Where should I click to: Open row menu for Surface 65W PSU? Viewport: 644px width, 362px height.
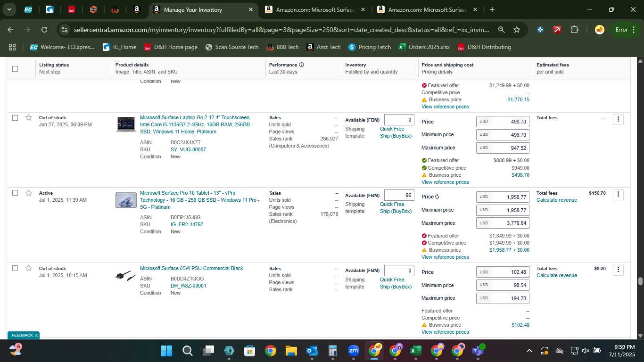click(618, 270)
